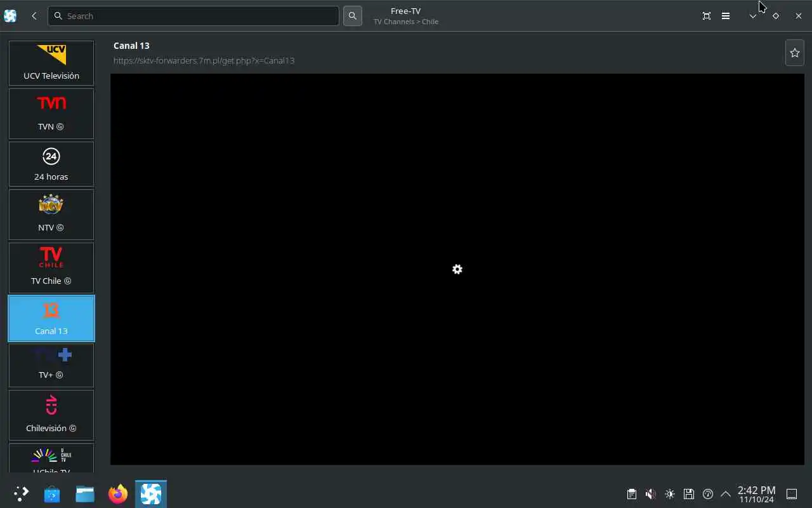Screen dimensions: 812x508
Task: Click the TV Channels > Chile breadcrumb
Action: coord(406,22)
